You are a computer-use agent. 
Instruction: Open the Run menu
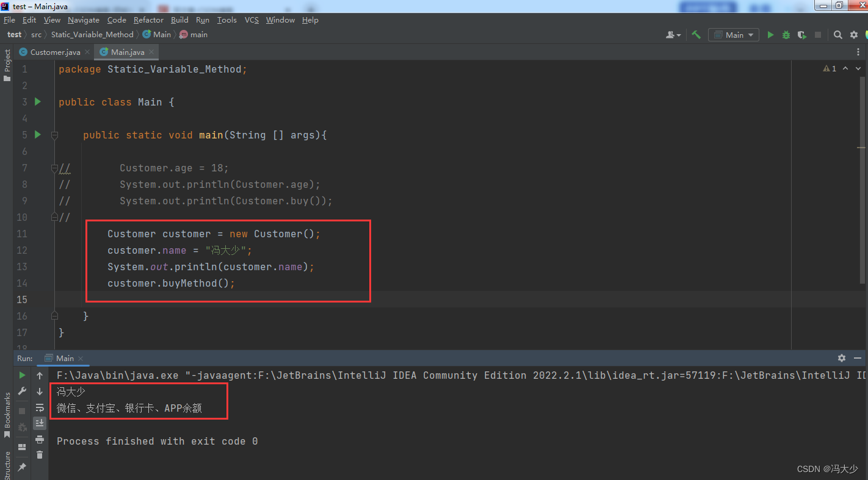203,20
